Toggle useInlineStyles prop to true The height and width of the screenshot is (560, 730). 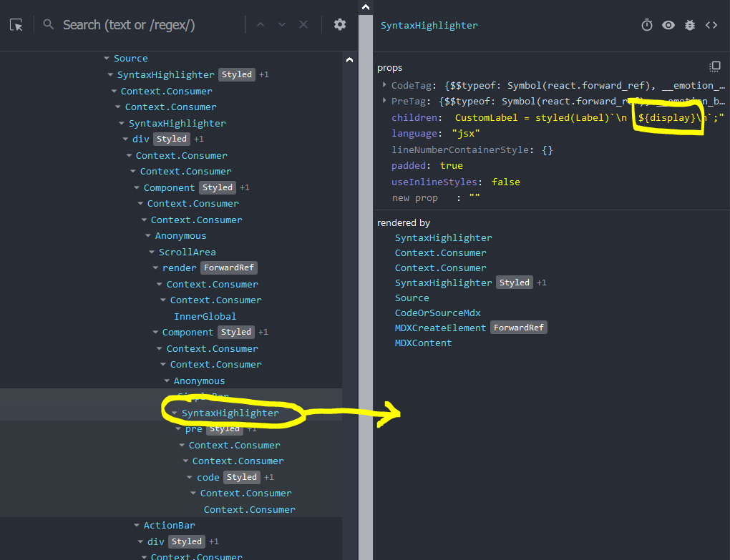505,182
